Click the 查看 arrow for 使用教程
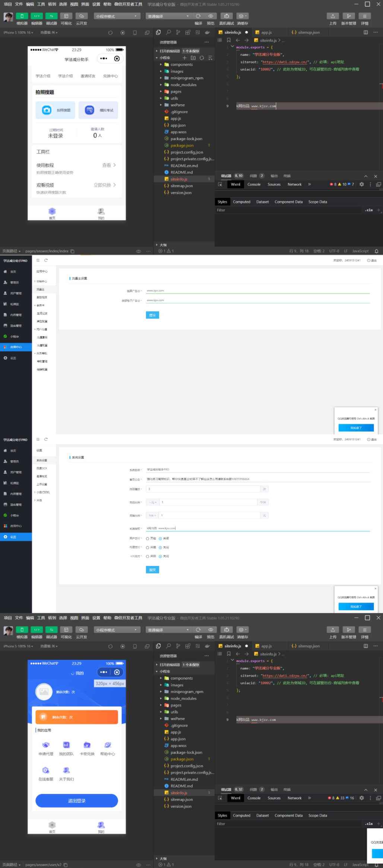 (109, 165)
